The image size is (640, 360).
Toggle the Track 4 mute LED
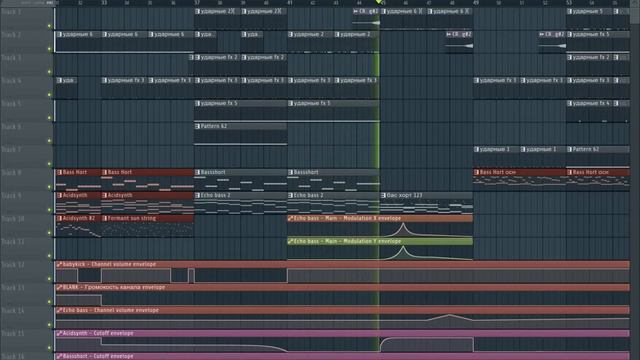point(50,95)
